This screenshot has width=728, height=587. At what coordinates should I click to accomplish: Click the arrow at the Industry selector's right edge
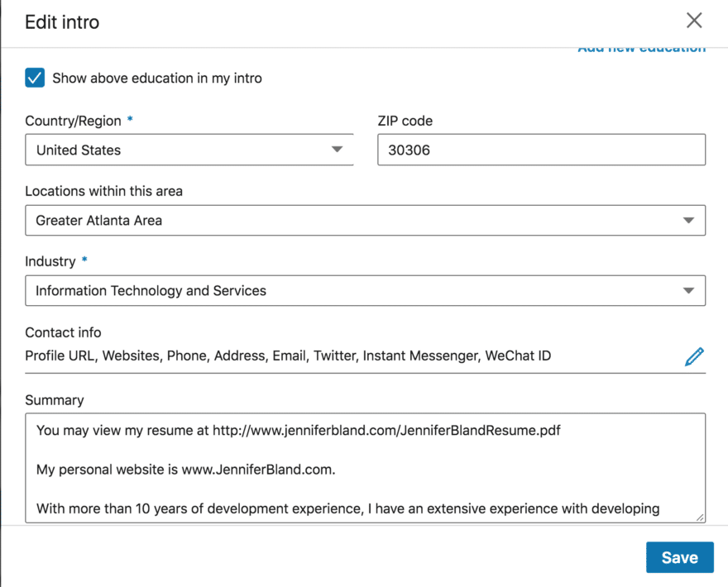point(688,291)
